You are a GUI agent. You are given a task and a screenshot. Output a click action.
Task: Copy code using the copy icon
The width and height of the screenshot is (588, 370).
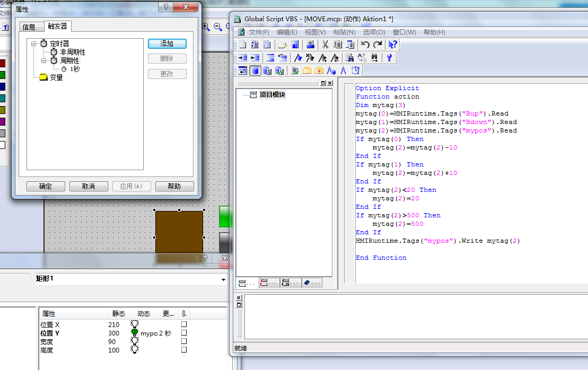[338, 45]
